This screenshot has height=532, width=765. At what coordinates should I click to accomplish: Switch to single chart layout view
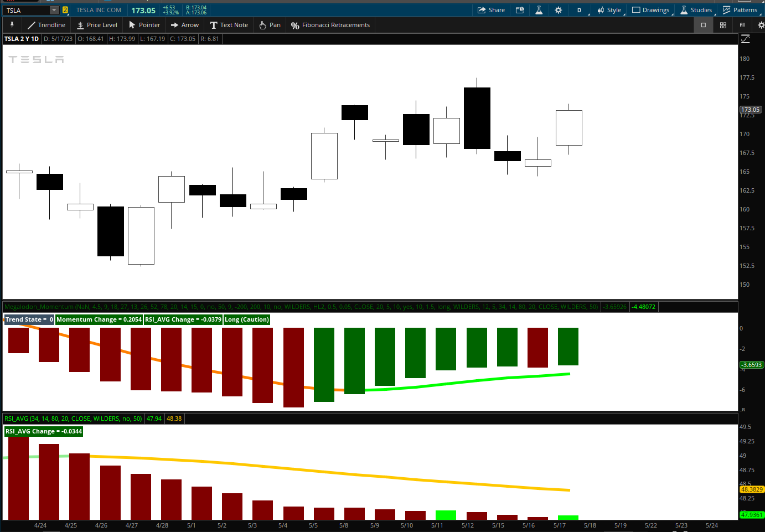pos(704,25)
